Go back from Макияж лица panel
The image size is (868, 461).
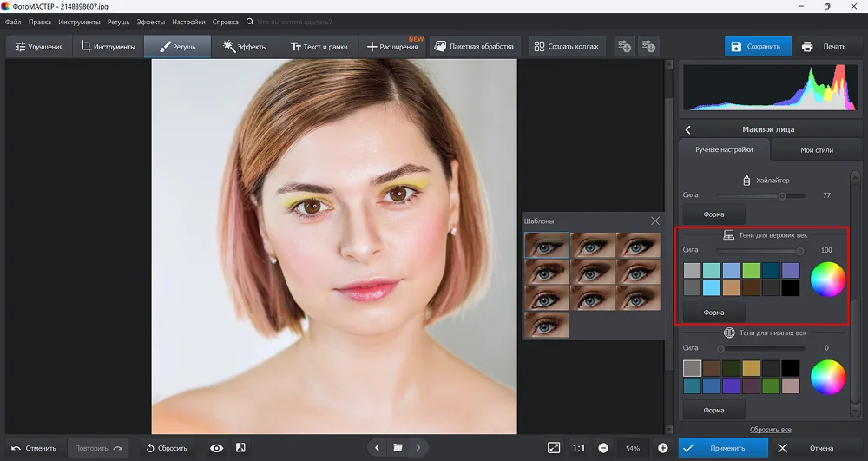(x=687, y=129)
